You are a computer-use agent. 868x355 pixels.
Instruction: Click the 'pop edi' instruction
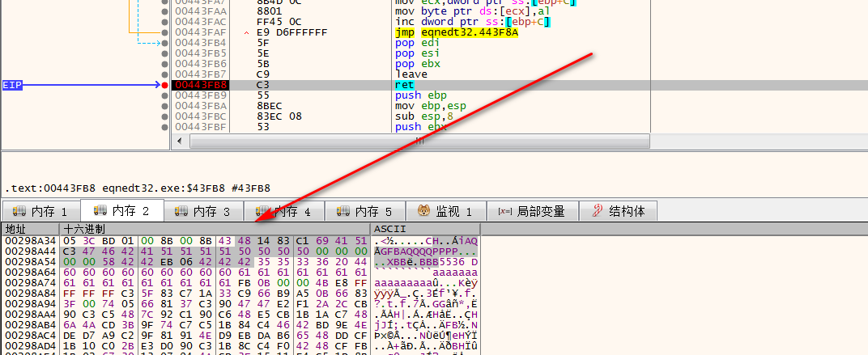[x=417, y=43]
